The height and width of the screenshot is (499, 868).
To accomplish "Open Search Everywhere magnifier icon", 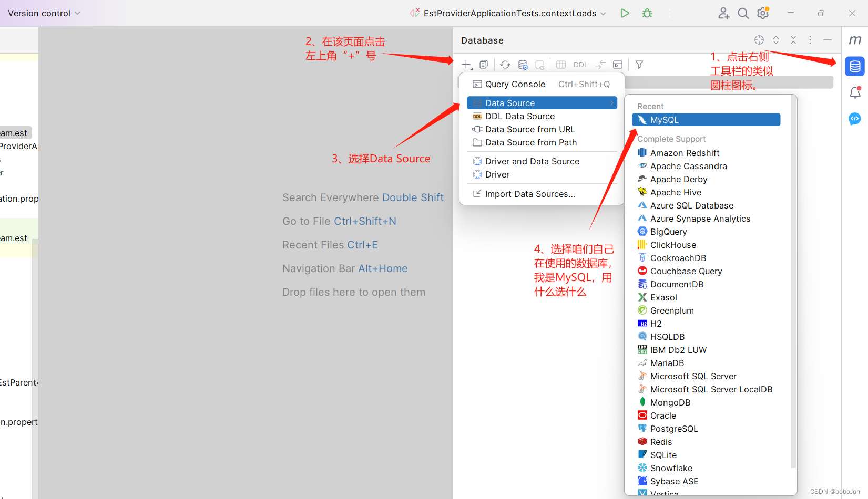I will 743,13.
